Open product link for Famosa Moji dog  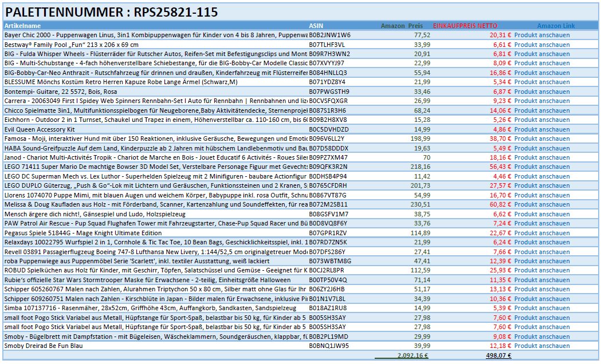541,139
